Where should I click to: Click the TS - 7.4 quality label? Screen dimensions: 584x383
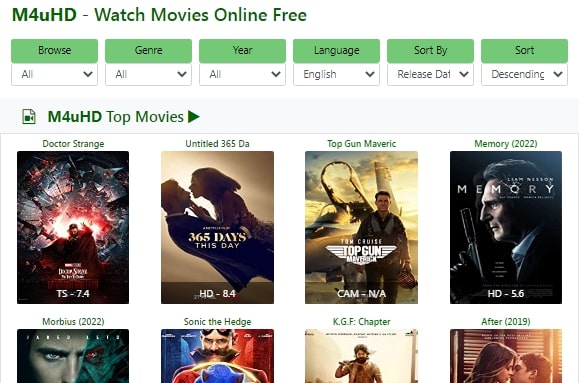(73, 294)
